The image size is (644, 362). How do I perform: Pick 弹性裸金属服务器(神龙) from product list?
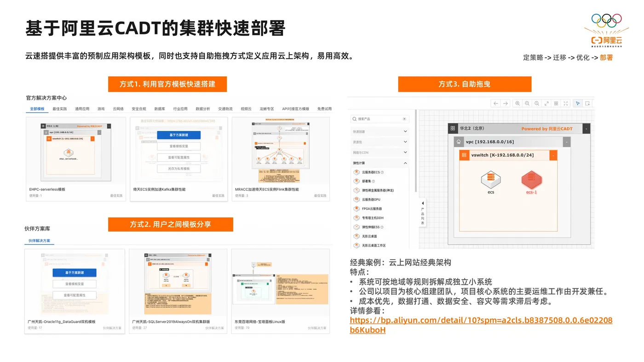click(374, 190)
